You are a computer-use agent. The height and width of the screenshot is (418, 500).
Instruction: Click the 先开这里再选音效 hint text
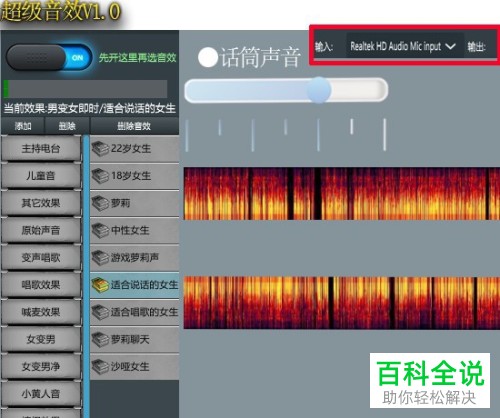(137, 58)
